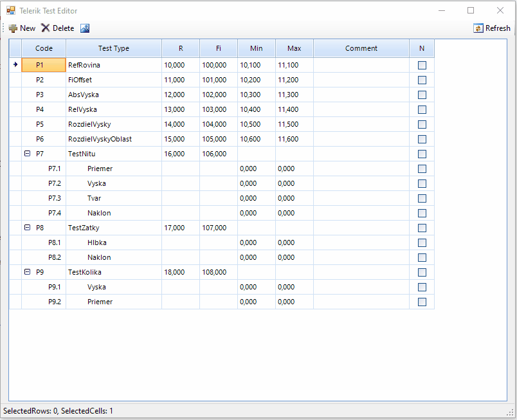Collapse the P8 TestZatky group
The image size is (517, 420).
point(27,228)
